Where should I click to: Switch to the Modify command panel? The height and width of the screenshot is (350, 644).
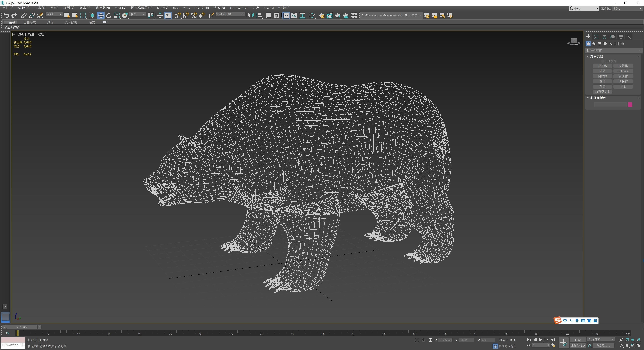coord(596,37)
